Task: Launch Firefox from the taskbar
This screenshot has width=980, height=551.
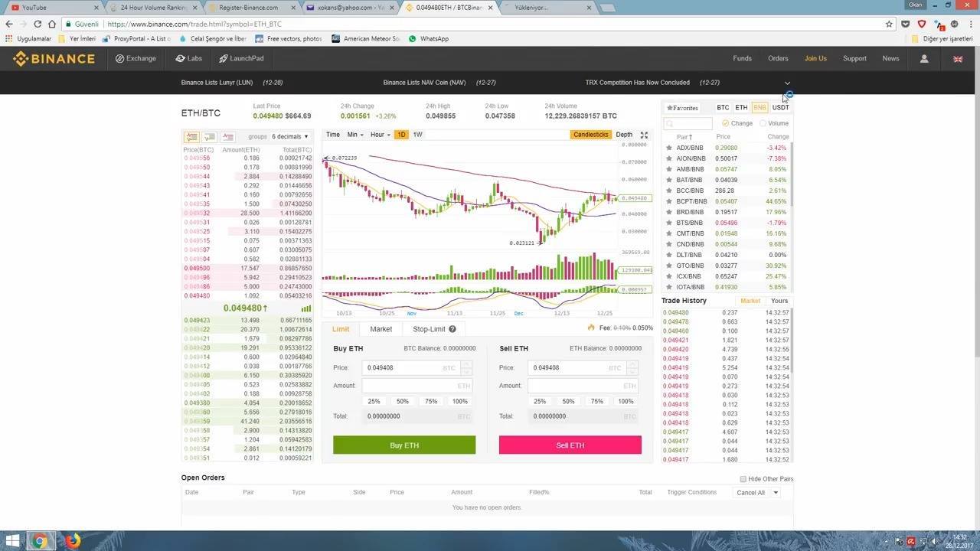Action: [x=73, y=541]
